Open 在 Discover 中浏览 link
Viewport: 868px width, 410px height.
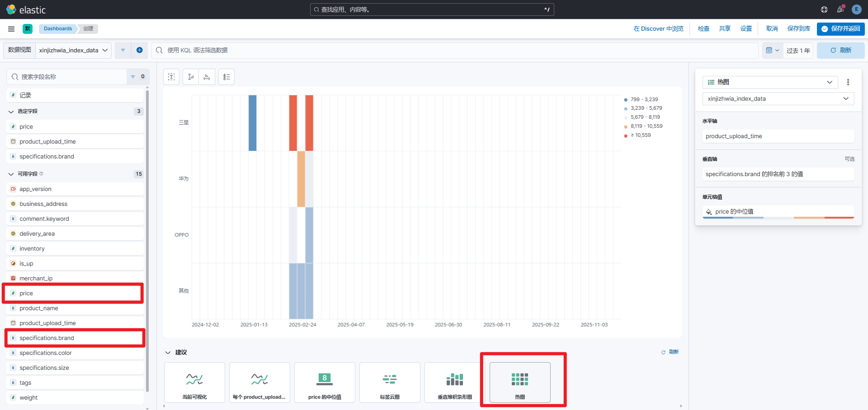pos(659,28)
